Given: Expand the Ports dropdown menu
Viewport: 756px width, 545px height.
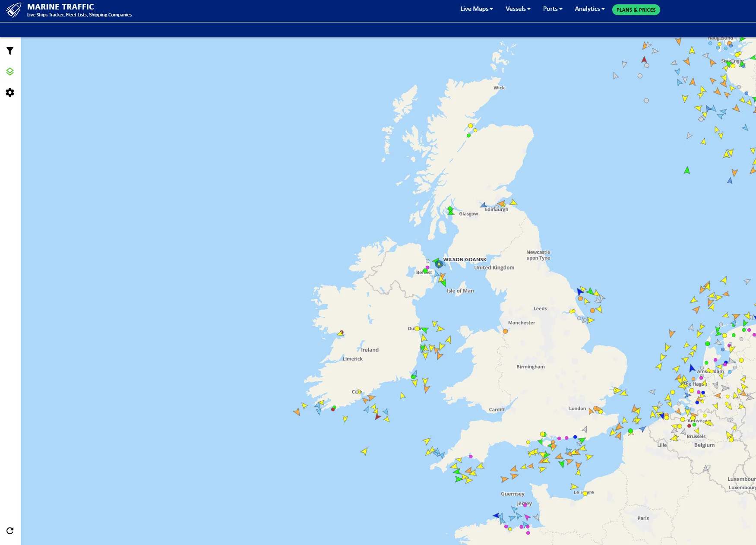Looking at the screenshot, I should (x=552, y=9).
